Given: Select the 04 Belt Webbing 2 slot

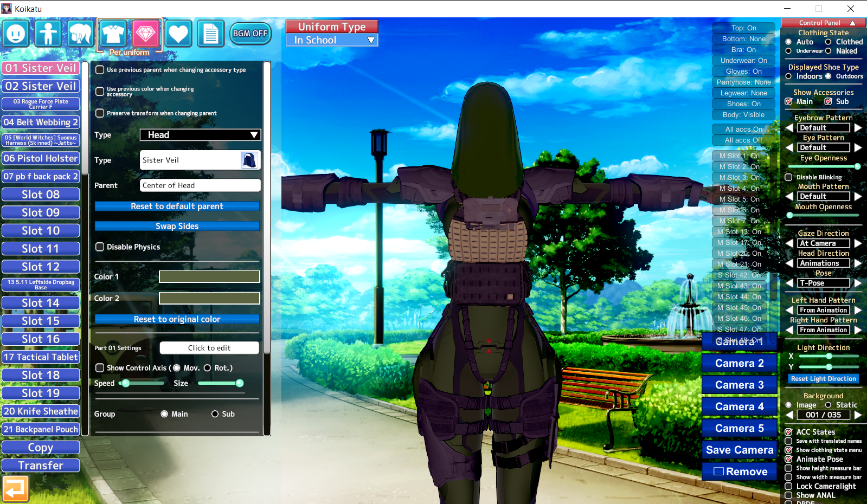Looking at the screenshot, I should 41,122.
